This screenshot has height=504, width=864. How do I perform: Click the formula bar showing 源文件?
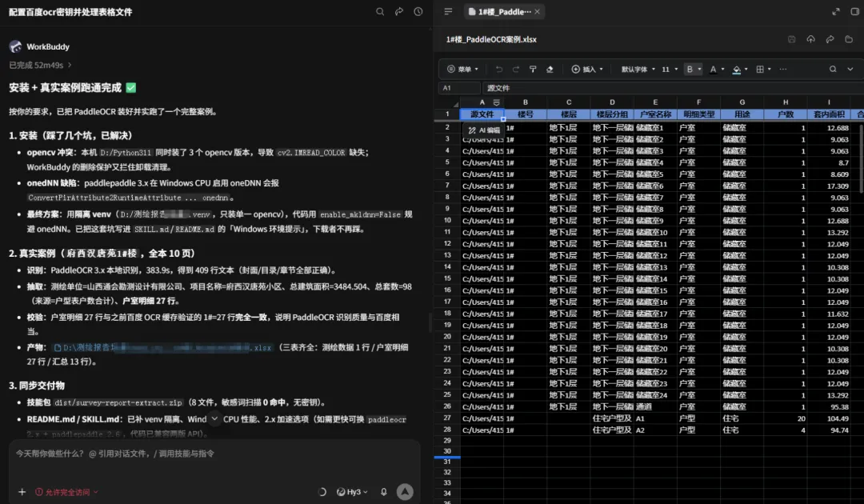(x=672, y=87)
